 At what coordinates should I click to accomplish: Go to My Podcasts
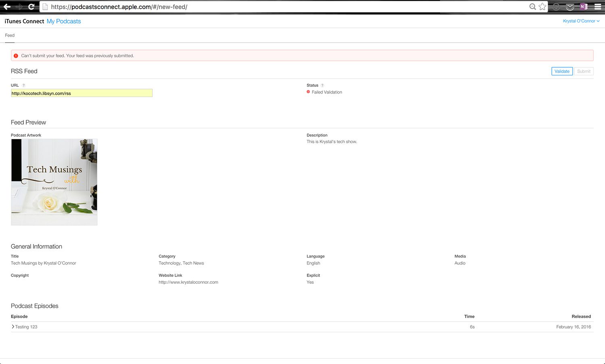coord(64,21)
